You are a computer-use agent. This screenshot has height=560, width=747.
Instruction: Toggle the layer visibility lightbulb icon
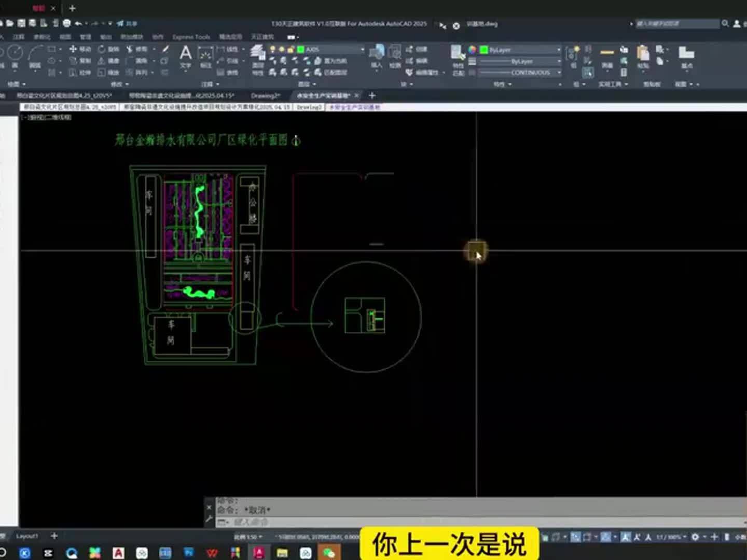coord(272,49)
